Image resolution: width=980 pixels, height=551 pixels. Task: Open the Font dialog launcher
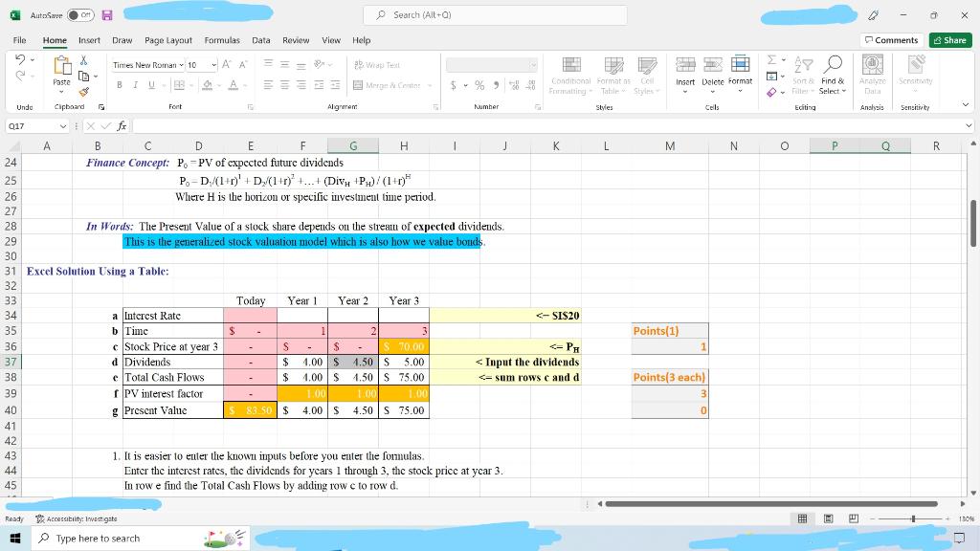pyautogui.click(x=250, y=107)
